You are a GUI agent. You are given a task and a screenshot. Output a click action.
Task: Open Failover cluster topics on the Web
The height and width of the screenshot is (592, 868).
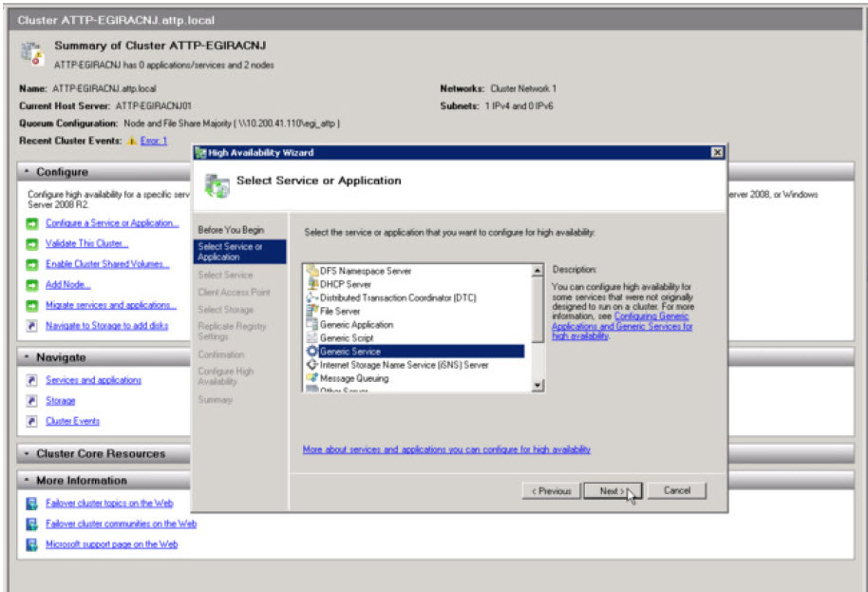(109, 504)
